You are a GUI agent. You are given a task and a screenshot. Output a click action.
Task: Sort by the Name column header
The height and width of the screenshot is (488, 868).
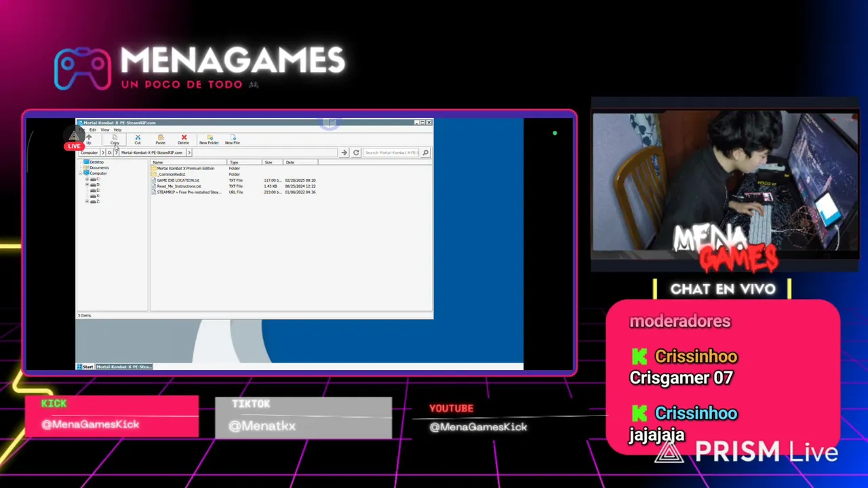tap(189, 163)
